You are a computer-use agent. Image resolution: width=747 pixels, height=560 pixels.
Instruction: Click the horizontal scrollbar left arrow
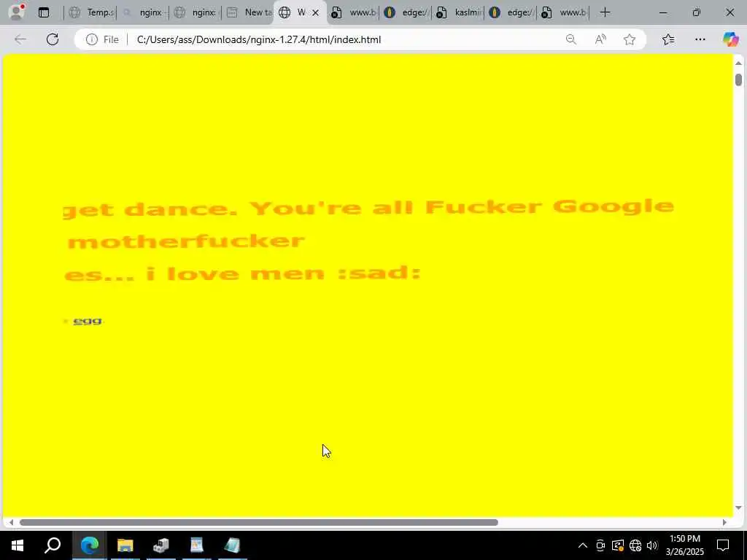point(10,522)
